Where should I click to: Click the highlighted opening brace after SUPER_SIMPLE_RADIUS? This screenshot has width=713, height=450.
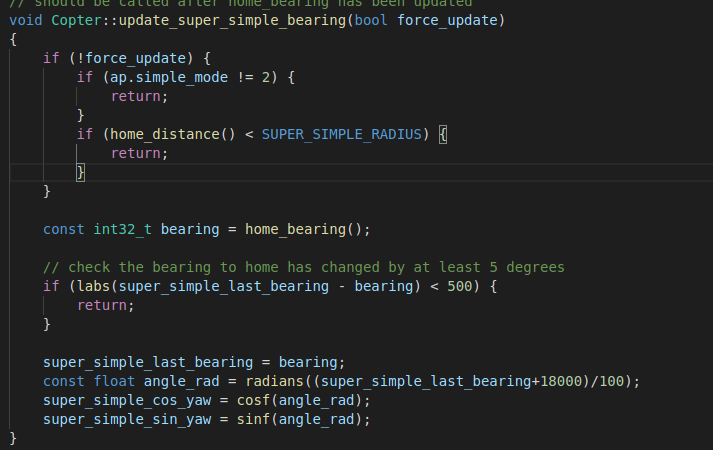click(443, 135)
